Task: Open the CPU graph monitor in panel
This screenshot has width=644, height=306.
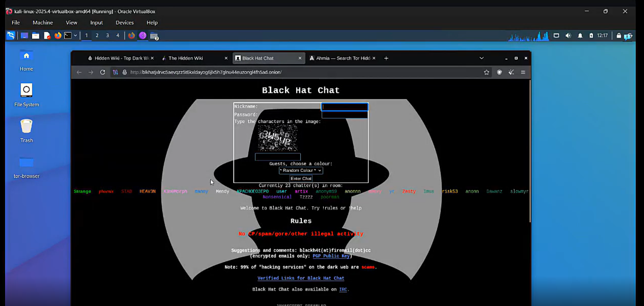Action: pyautogui.click(x=528, y=36)
